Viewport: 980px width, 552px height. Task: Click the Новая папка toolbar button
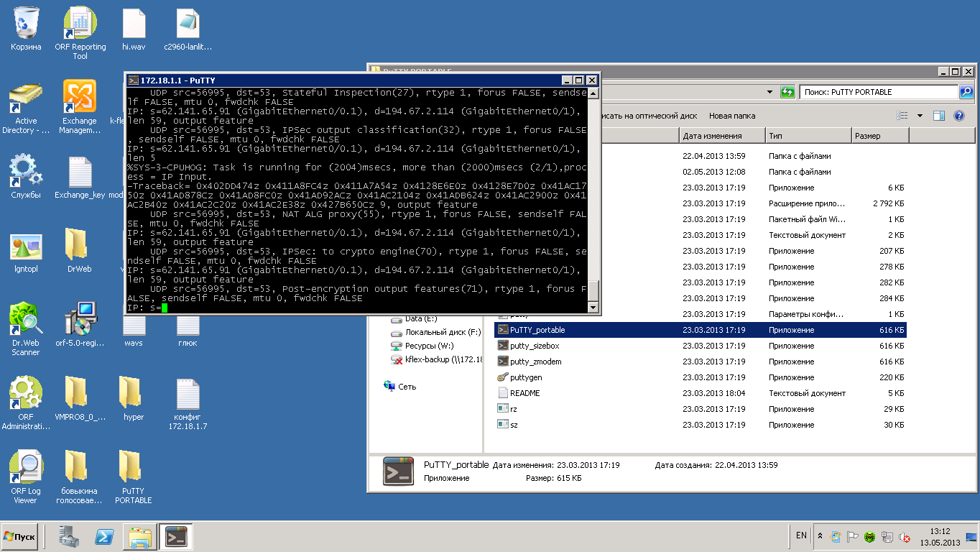click(732, 116)
